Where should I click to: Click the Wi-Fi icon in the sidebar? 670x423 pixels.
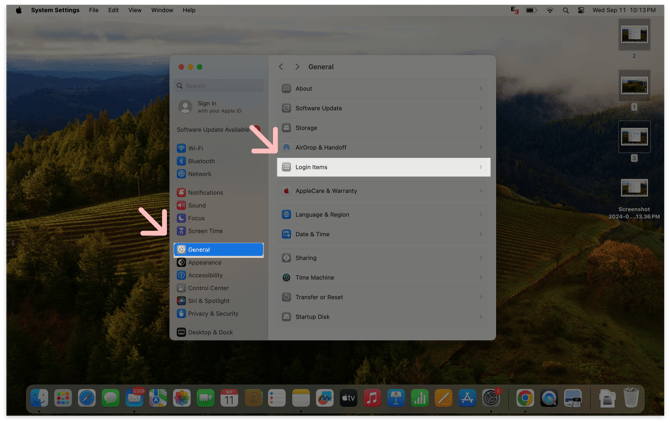coord(181,148)
